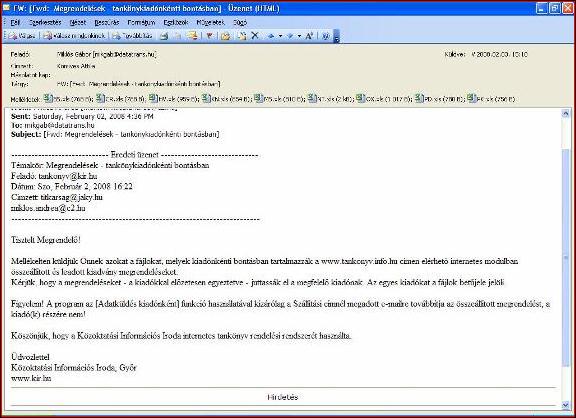Click the printer icon in the toolbar
This screenshot has height=418, width=576.
164,36
